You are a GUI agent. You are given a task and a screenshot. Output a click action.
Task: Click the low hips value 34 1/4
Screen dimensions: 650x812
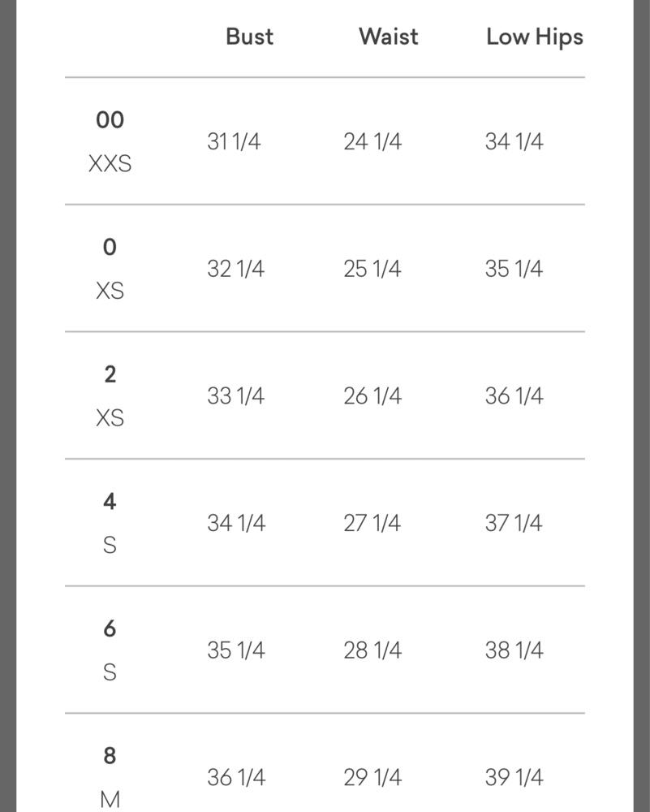pyautogui.click(x=514, y=141)
